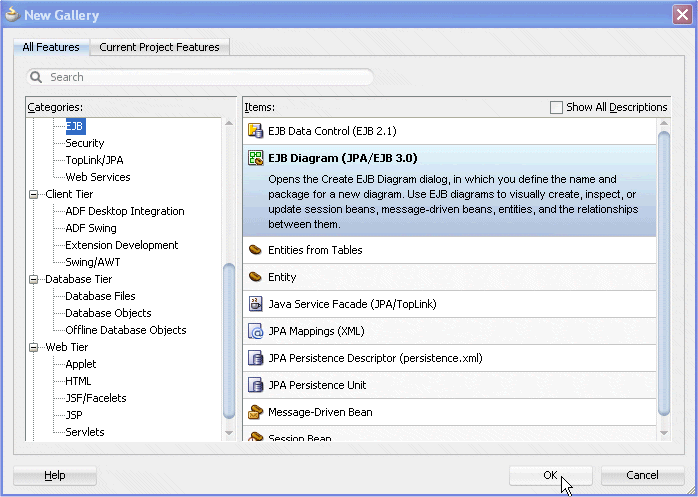Click the Message-Driven Bean icon
This screenshot has height=497, width=698.
click(x=256, y=412)
